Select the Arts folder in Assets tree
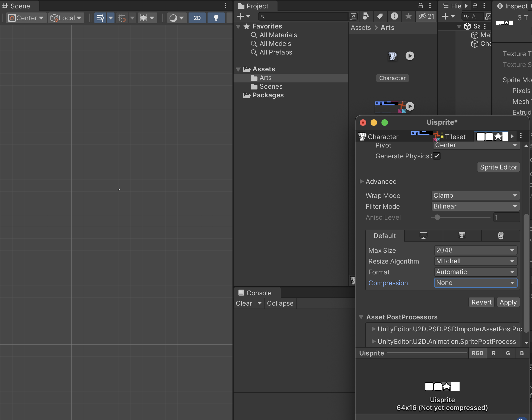532x420 pixels. (x=265, y=78)
